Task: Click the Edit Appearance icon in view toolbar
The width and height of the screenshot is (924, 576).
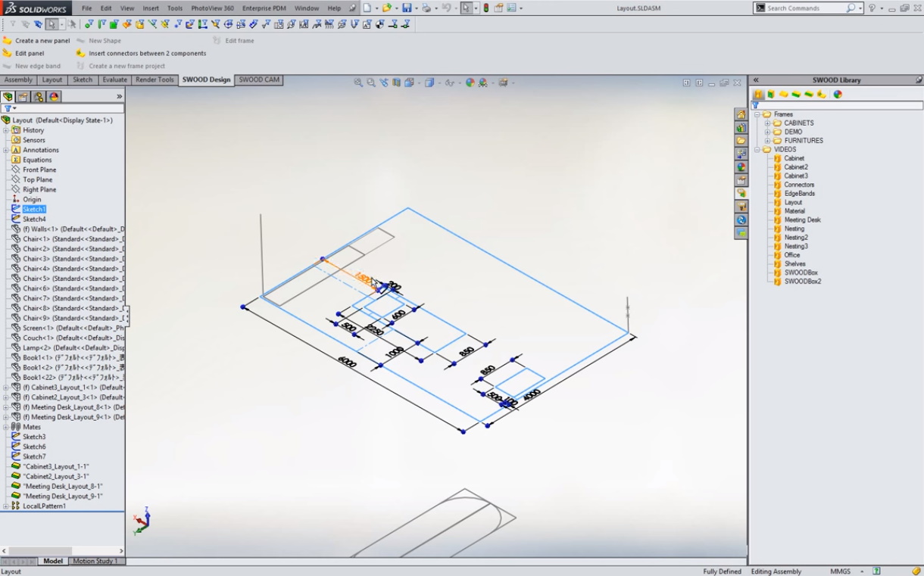Action: [470, 83]
